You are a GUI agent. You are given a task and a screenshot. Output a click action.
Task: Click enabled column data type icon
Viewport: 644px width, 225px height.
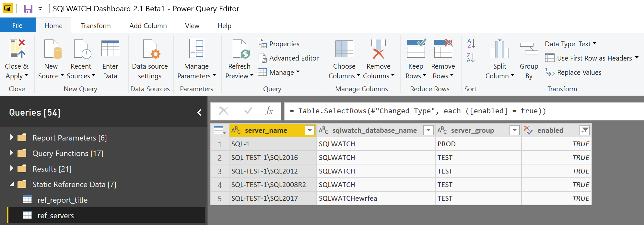tap(528, 130)
